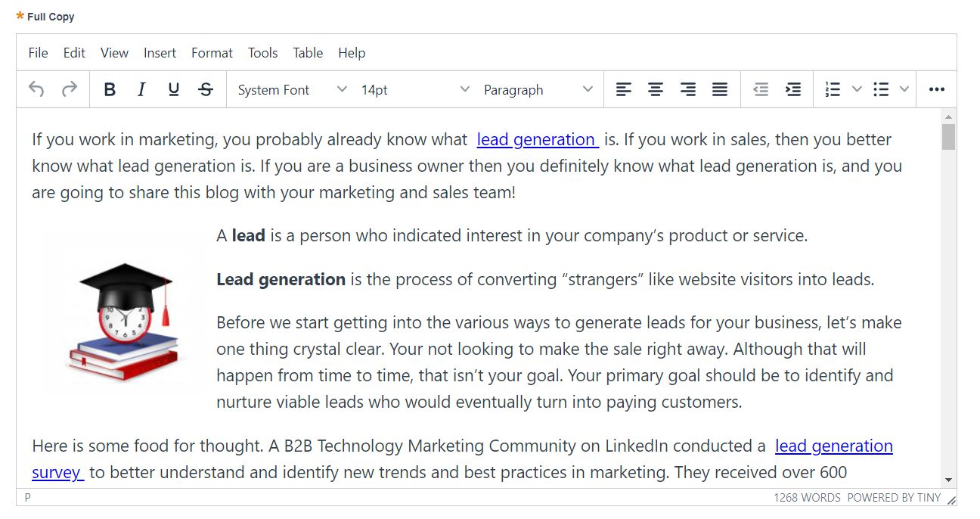Toggle Underline formatting
This screenshot has width=980, height=519.
coord(174,89)
